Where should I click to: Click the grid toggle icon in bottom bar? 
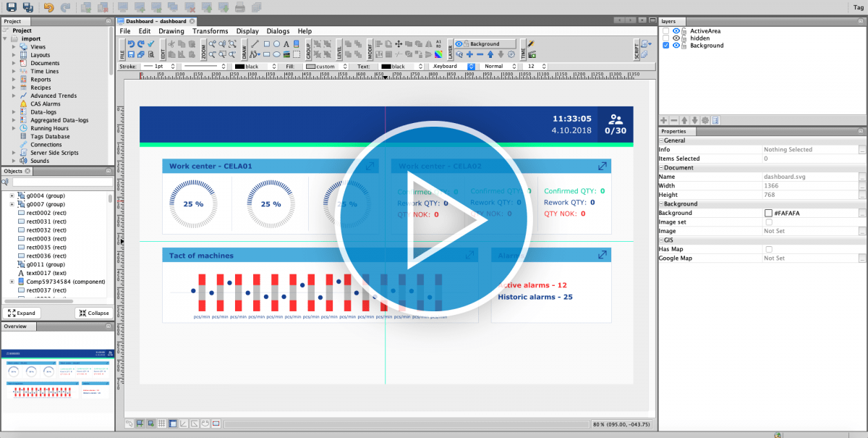point(162,424)
